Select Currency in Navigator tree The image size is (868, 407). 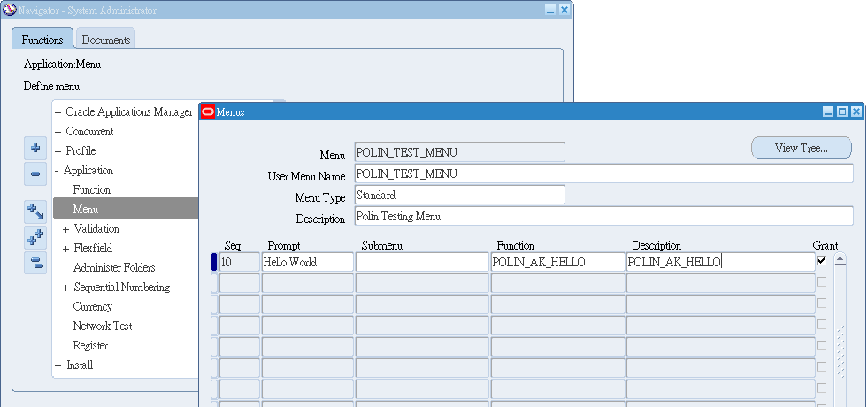coord(92,306)
